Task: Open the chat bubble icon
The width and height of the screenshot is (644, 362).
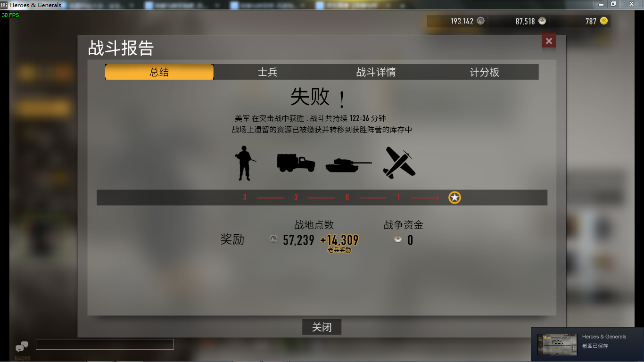Action: (22, 346)
